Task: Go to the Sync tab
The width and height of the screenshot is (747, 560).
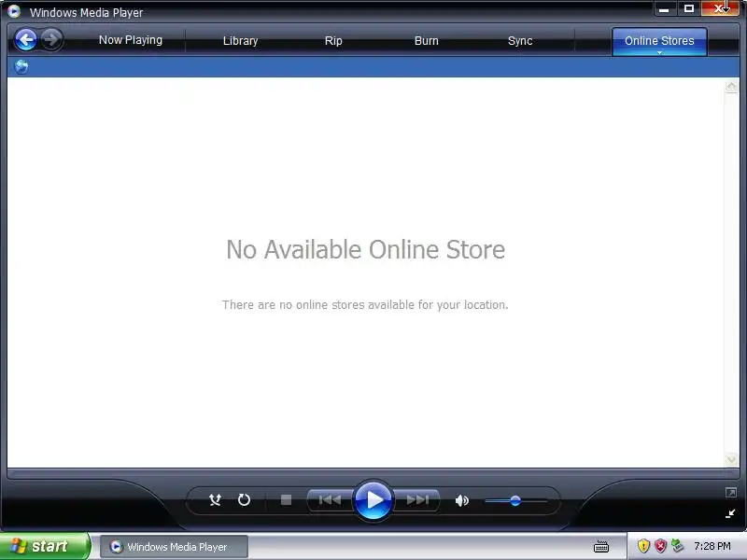Action: coord(520,41)
